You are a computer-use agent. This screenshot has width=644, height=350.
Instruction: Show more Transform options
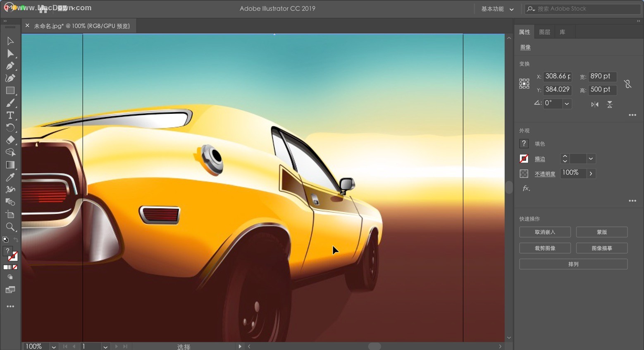[x=632, y=115]
